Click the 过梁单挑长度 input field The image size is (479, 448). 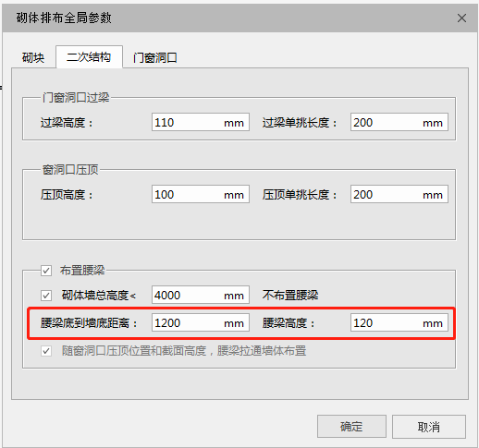pos(399,122)
